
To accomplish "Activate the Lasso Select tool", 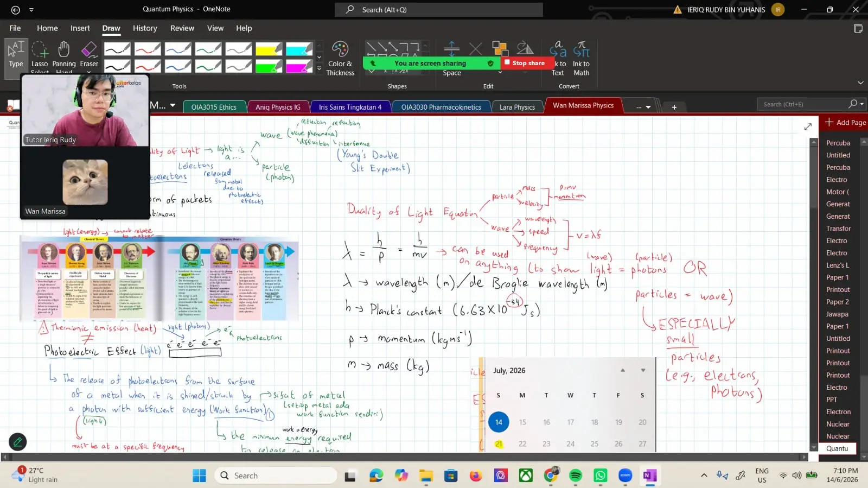I will coord(40,56).
